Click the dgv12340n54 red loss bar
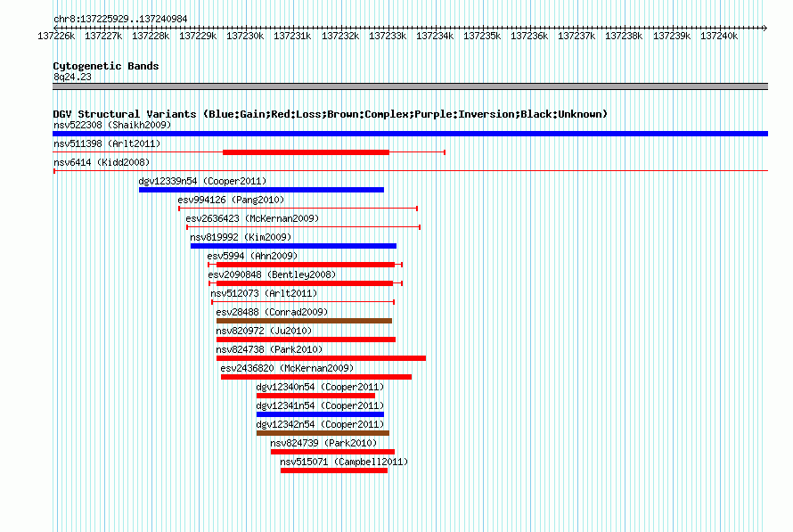This screenshot has height=532, width=793. pos(315,396)
